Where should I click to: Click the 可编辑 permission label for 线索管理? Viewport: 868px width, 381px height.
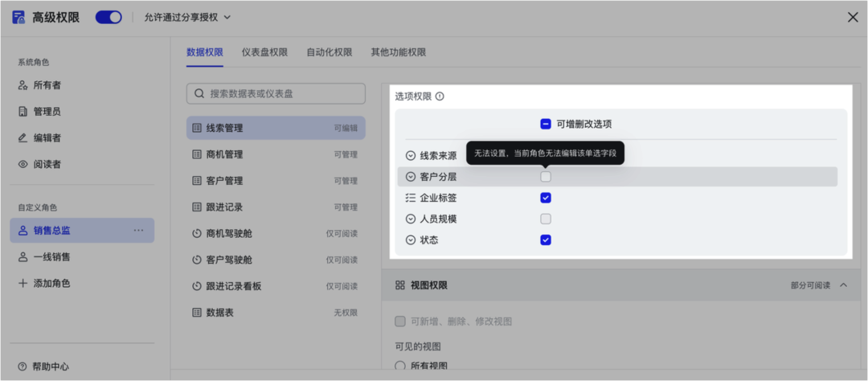click(346, 128)
